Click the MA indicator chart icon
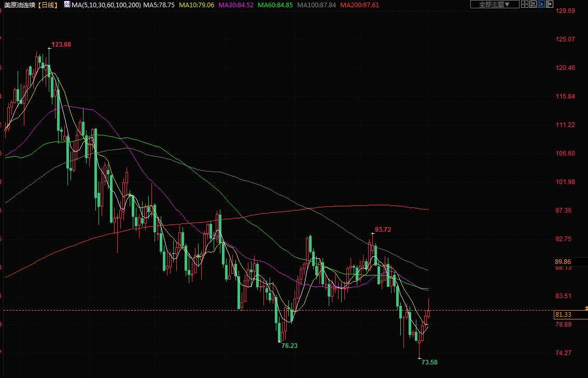 (x=67, y=5)
